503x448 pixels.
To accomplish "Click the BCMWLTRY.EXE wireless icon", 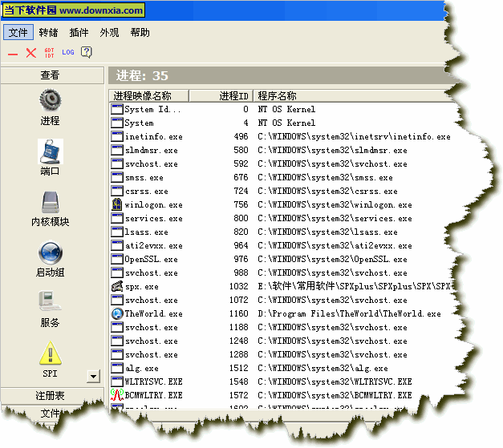I will coord(117,395).
